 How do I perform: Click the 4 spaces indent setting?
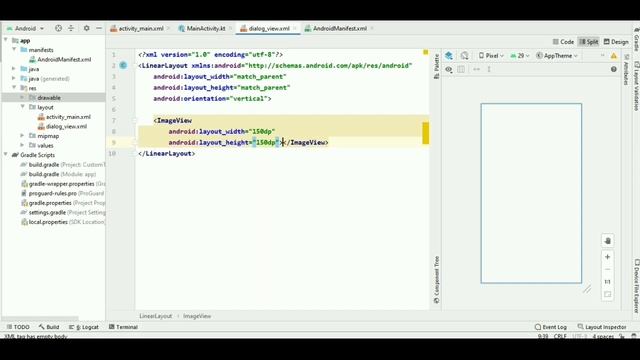tap(603, 336)
